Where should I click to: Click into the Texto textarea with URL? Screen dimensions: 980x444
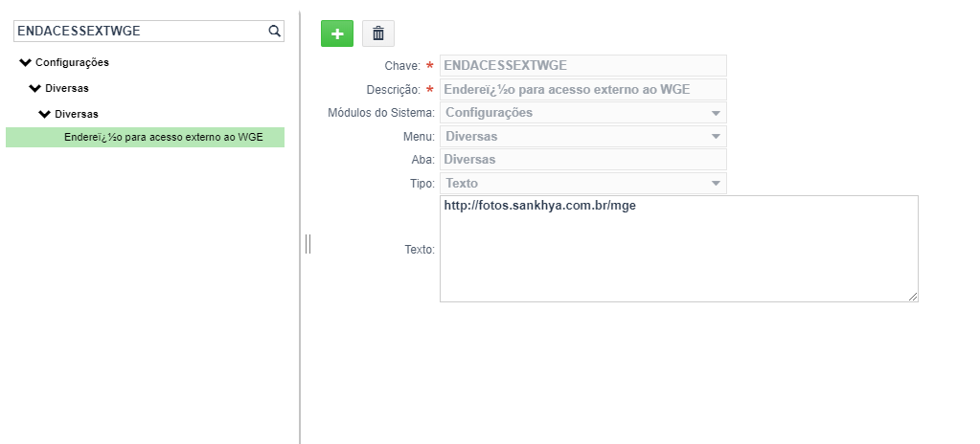click(x=679, y=249)
